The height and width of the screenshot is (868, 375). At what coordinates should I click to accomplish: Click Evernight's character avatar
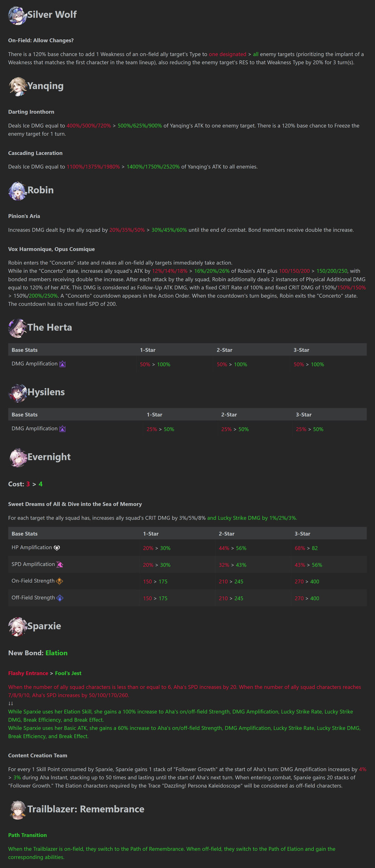(x=18, y=458)
